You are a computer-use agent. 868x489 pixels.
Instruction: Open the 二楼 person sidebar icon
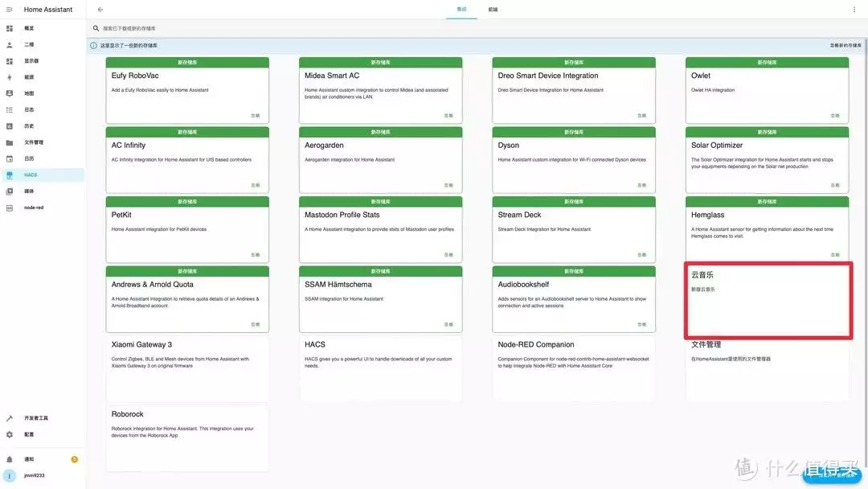[10, 45]
